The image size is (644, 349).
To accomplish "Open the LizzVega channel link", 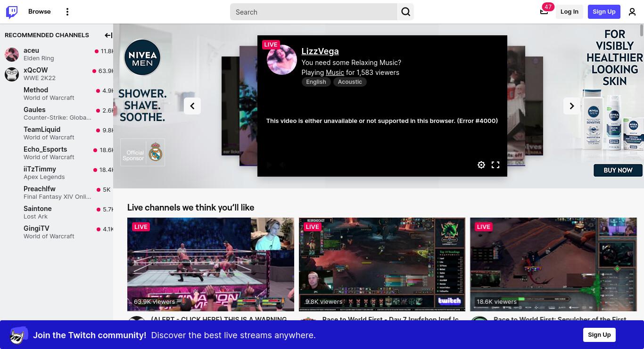I will (x=320, y=51).
